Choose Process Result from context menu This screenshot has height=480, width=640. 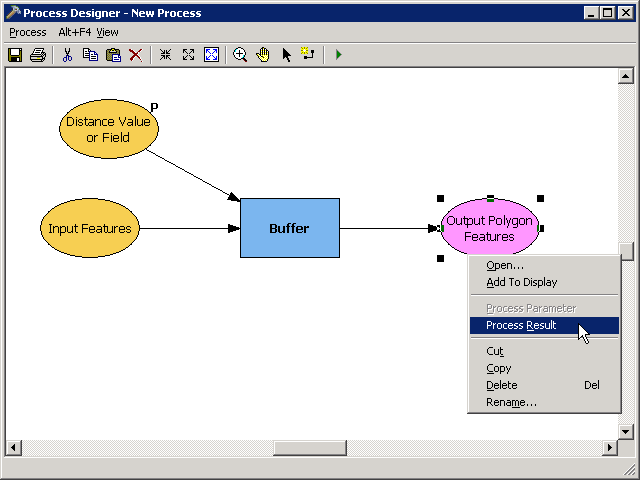coord(521,325)
